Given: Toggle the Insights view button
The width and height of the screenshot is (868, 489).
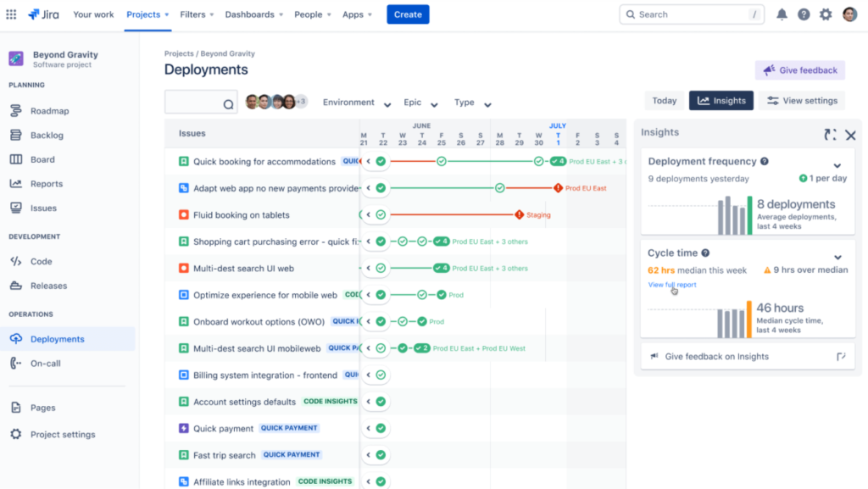Looking at the screenshot, I should pos(721,100).
